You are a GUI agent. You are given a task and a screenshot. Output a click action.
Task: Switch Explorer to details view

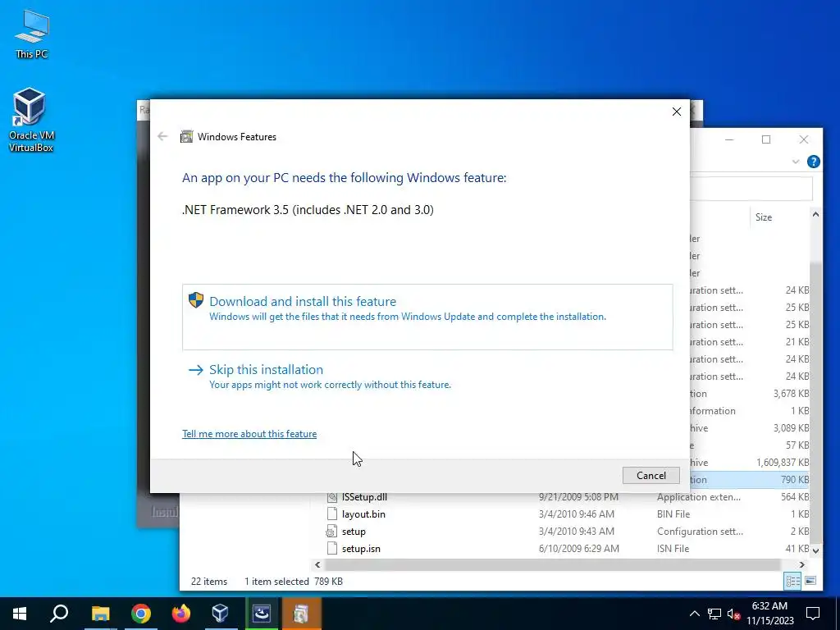pos(793,581)
